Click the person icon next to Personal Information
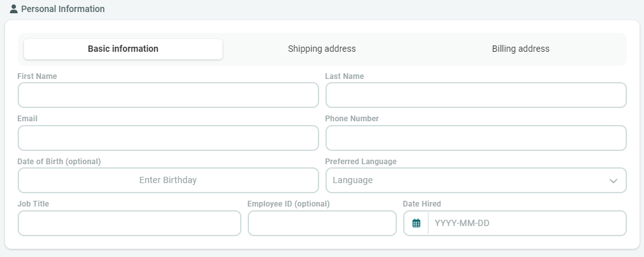 click(14, 9)
